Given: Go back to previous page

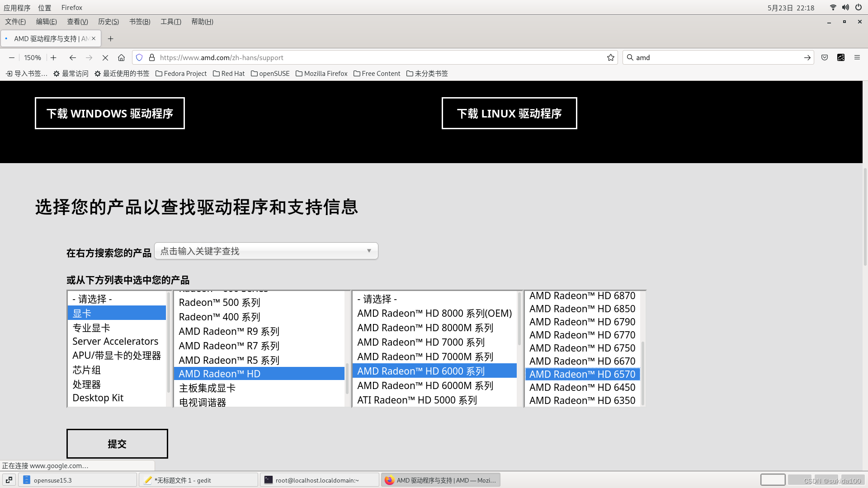Looking at the screenshot, I should point(72,57).
